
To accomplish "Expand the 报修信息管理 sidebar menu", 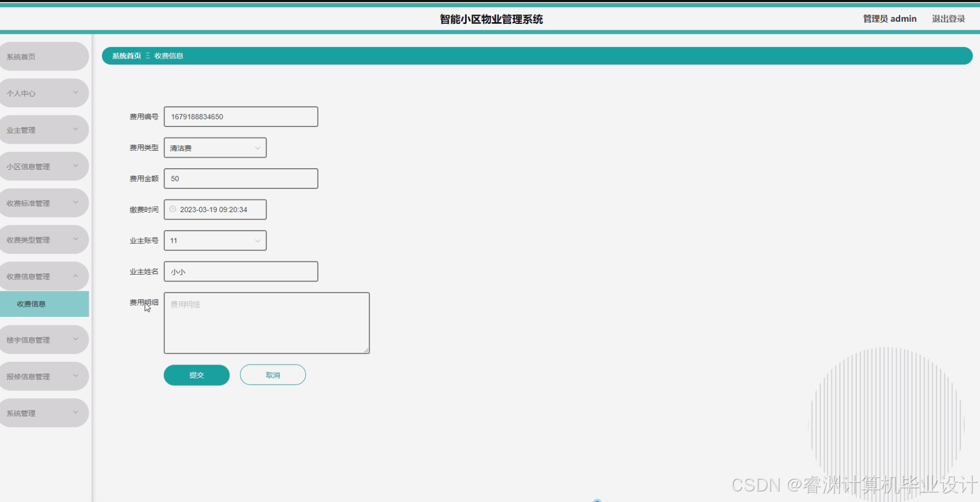I will click(x=44, y=376).
